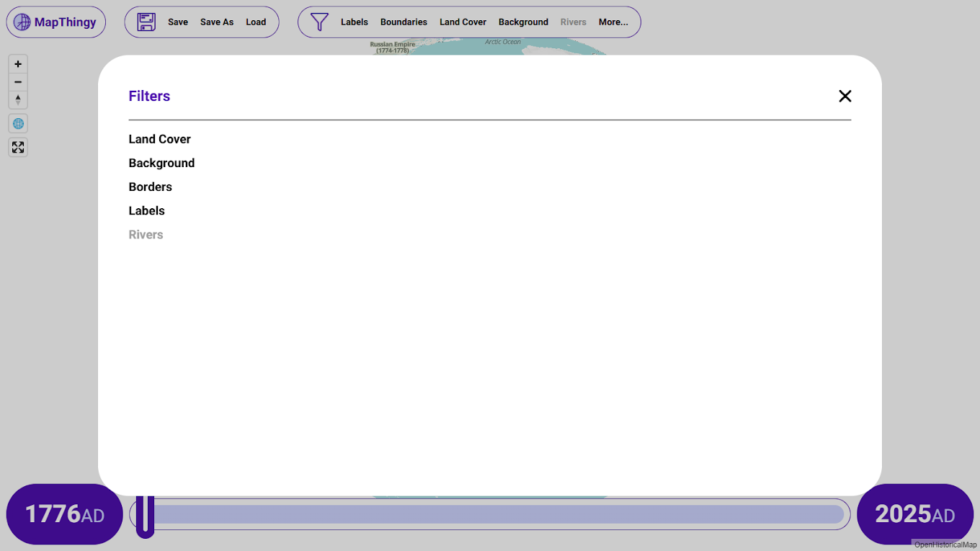Zoom out with the minus button
Viewport: 980px width, 551px height.
[x=18, y=82]
